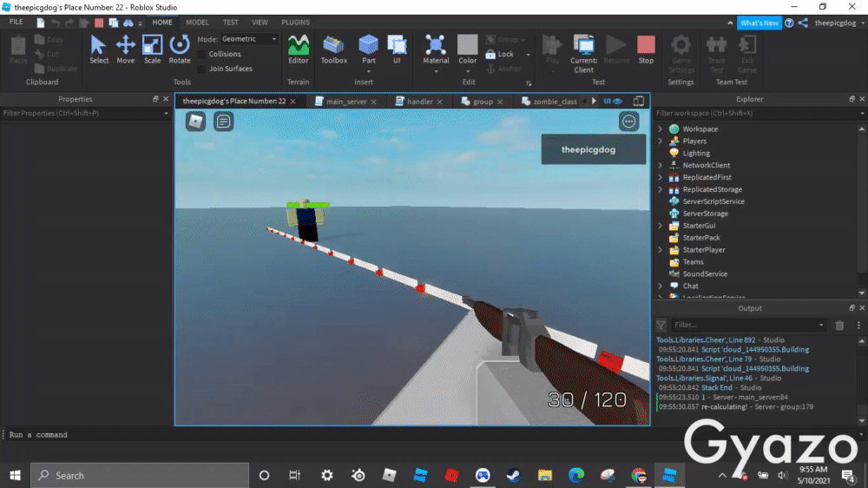Open the Terrain Editor

[x=299, y=49]
